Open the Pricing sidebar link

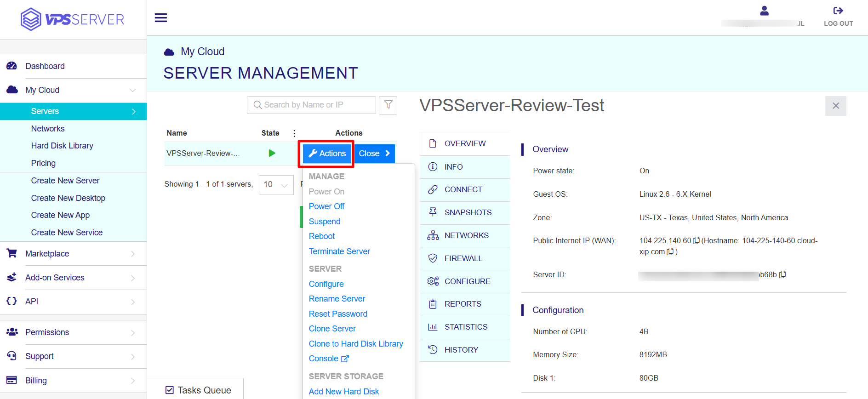pyautogui.click(x=43, y=163)
